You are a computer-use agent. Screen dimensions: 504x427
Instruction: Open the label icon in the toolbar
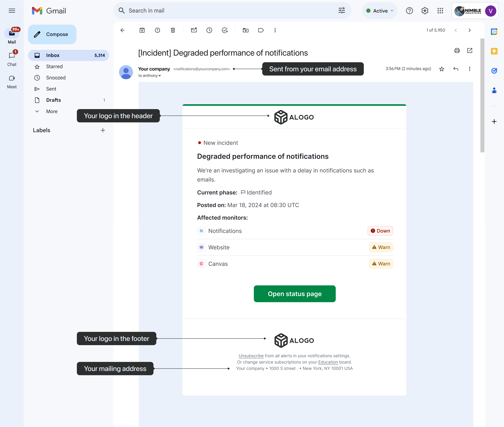click(x=261, y=30)
